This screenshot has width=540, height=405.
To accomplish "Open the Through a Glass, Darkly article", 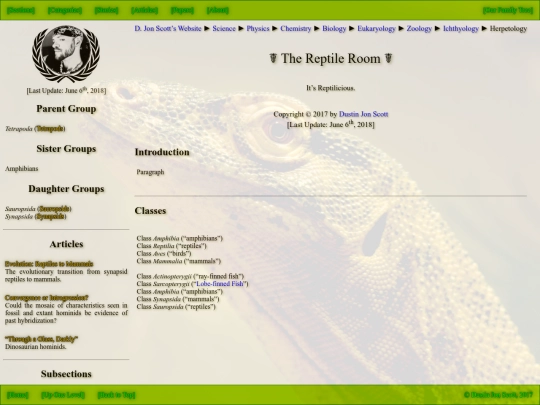I will coord(41,339).
